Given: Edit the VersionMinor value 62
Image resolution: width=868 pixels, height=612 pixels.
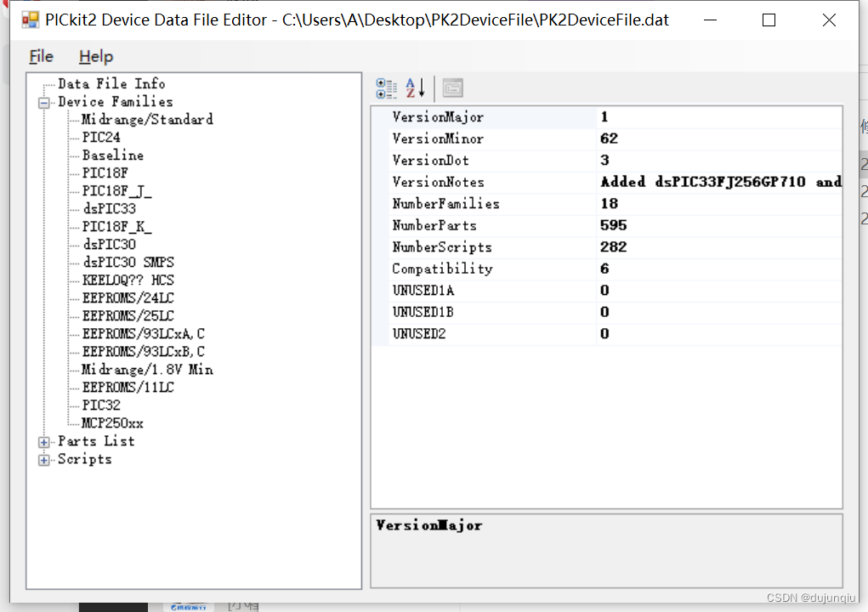Looking at the screenshot, I should click(x=609, y=139).
